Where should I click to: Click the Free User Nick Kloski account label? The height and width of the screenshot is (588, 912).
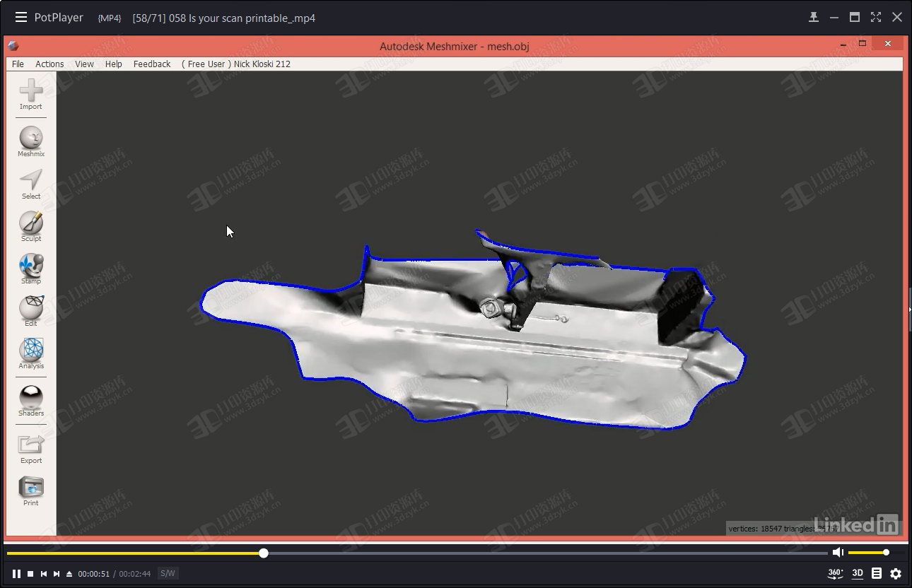[236, 64]
